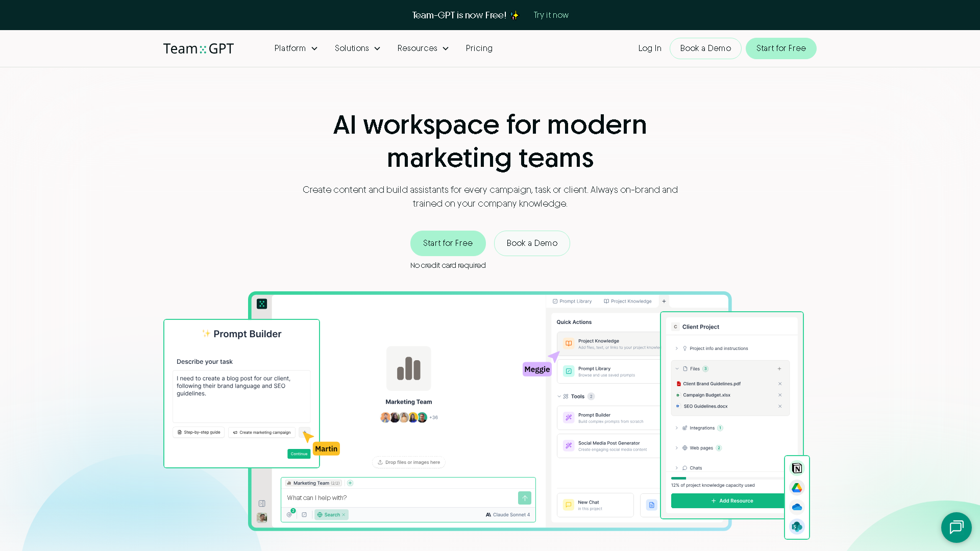Open the Platform dropdown menu

[x=296, y=48]
